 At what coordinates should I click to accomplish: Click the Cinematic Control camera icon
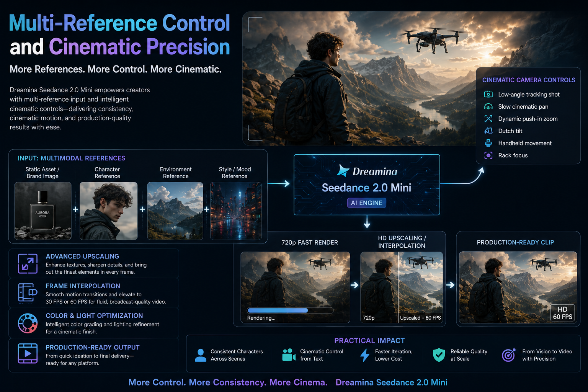[x=289, y=355]
